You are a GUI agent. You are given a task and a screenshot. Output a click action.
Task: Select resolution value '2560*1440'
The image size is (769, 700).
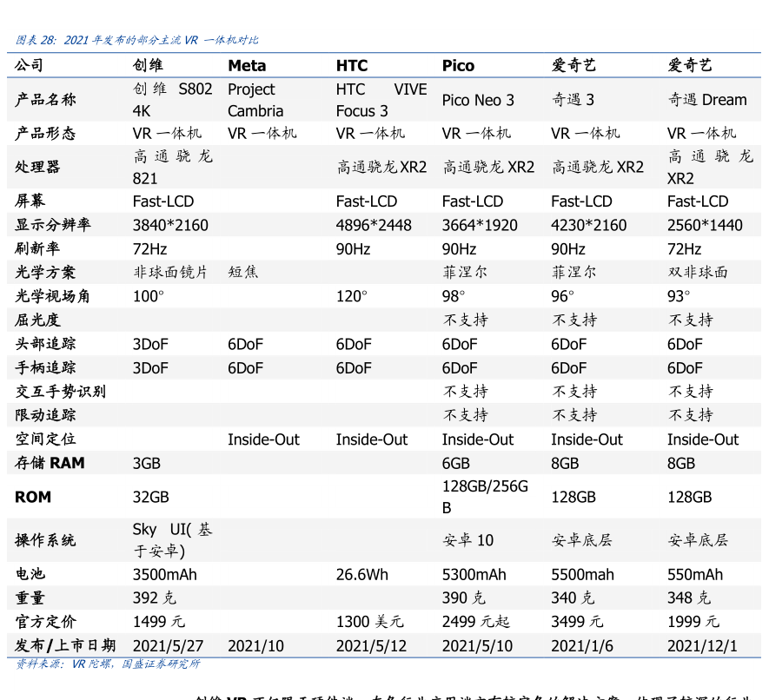click(706, 226)
